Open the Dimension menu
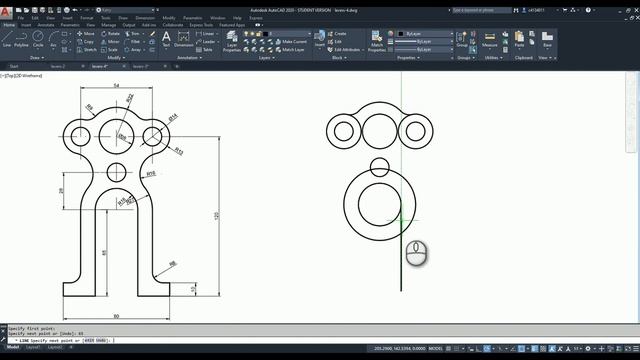Viewport: 640px width, 360px height. pyautogui.click(x=145, y=18)
